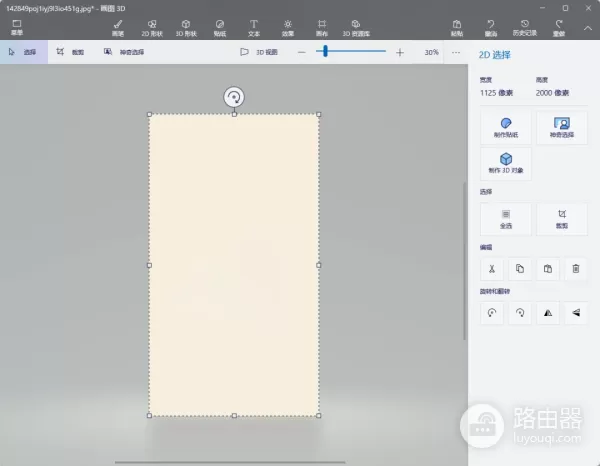Select the 2D shapes (2D 形状) tool
Viewport: 600px width, 466px height.
point(150,27)
